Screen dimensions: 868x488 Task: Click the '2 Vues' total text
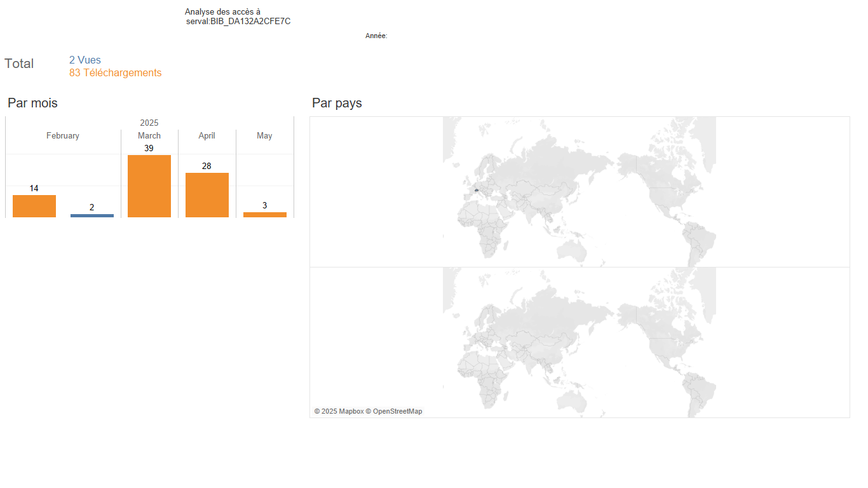pyautogui.click(x=85, y=60)
